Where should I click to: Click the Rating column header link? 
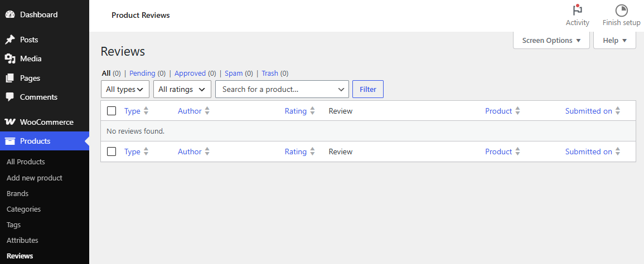296,111
